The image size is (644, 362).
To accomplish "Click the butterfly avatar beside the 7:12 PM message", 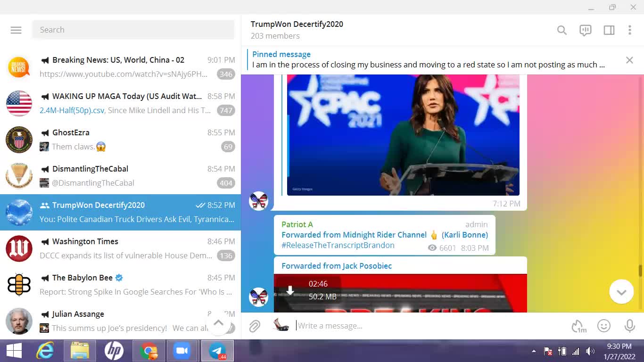I will (x=258, y=201).
